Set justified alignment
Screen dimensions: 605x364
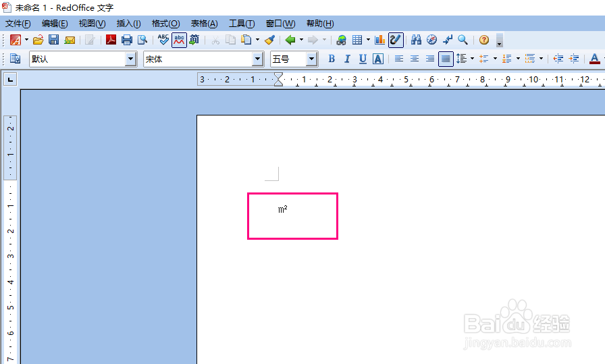(446, 59)
